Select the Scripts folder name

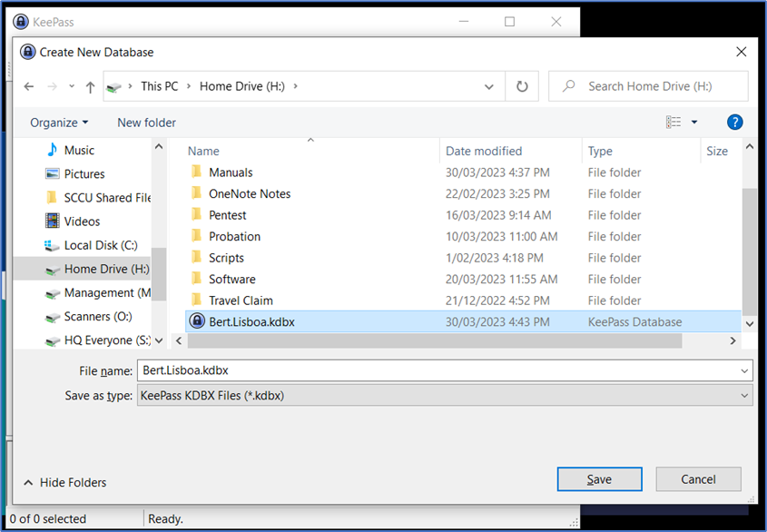click(226, 258)
